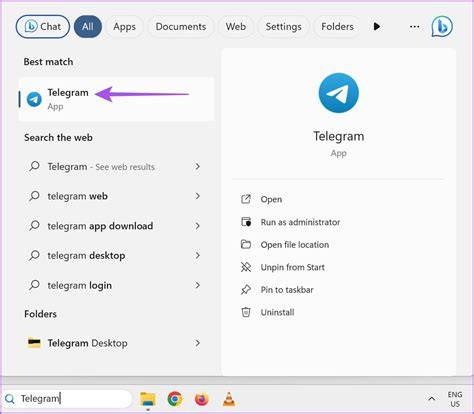The width and height of the screenshot is (474, 414).
Task: Launch Google Chrome from the taskbar
Action: click(x=175, y=399)
